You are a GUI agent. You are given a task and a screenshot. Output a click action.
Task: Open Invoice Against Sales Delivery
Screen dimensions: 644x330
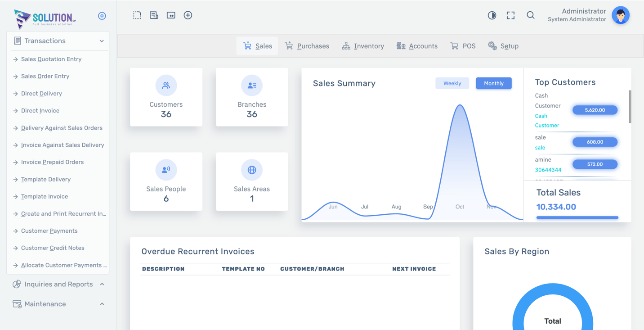tap(63, 145)
